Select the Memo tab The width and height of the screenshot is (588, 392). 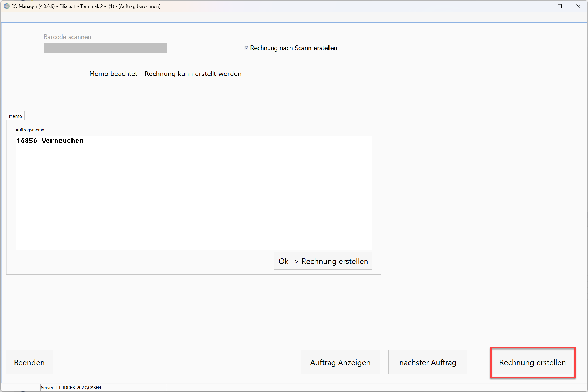(x=16, y=116)
